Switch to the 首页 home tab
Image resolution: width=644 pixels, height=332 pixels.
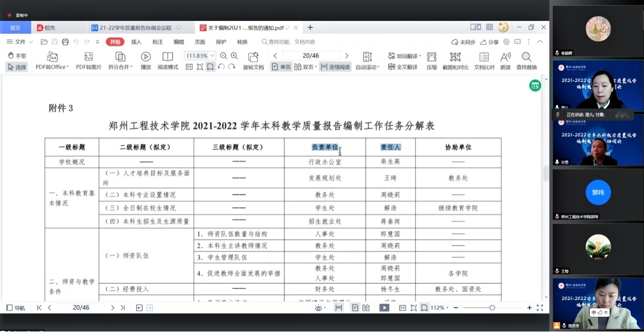click(x=15, y=28)
